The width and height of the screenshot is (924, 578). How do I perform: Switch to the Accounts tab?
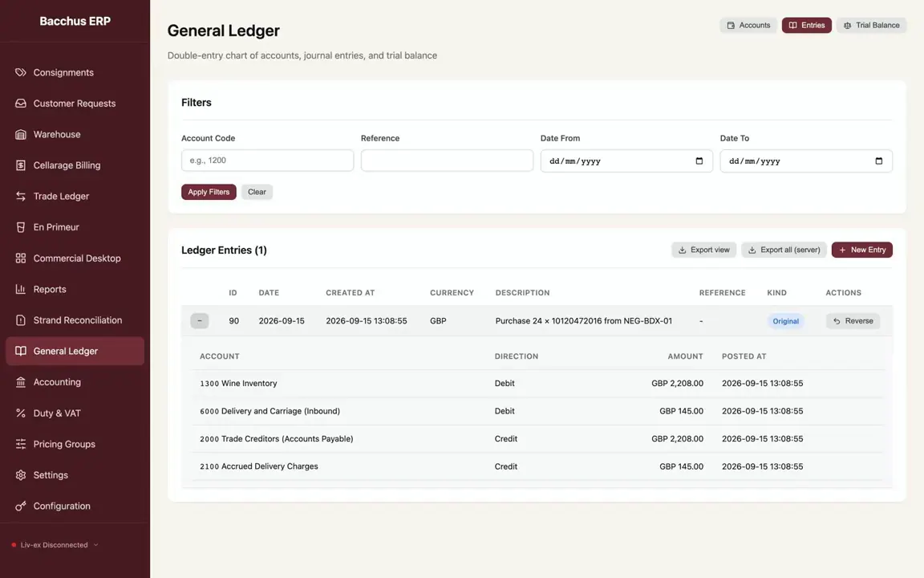click(x=748, y=26)
